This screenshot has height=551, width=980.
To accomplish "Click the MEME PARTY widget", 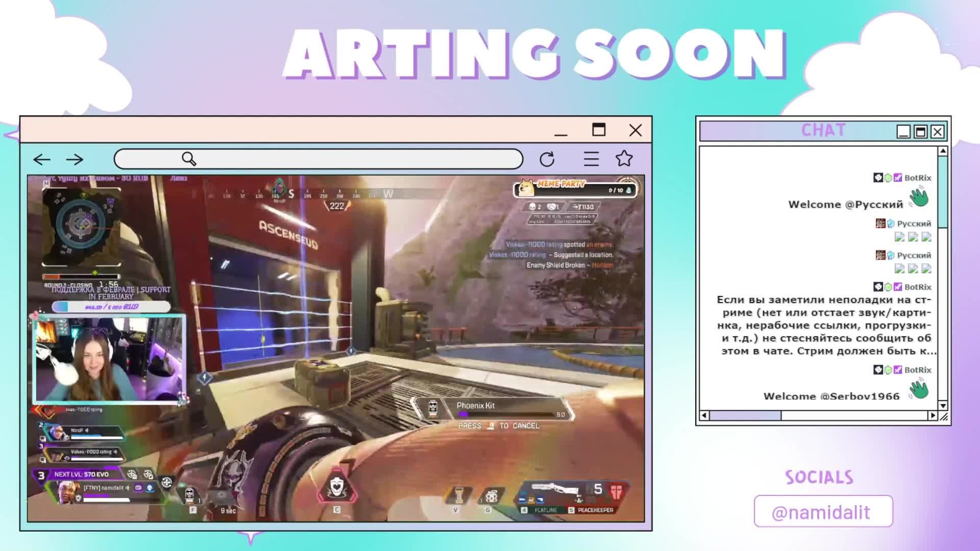I will tap(575, 189).
